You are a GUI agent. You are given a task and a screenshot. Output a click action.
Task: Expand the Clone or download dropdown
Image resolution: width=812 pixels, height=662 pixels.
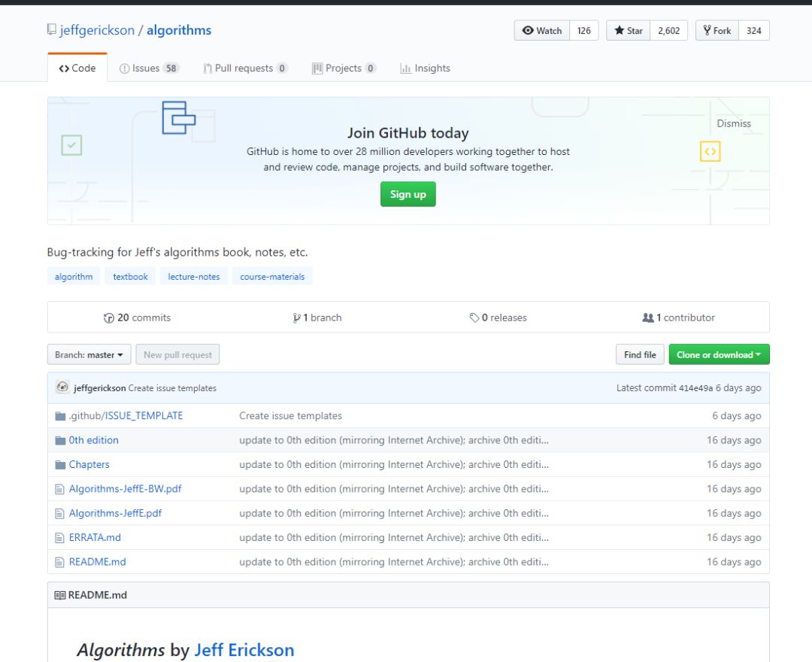tap(719, 355)
